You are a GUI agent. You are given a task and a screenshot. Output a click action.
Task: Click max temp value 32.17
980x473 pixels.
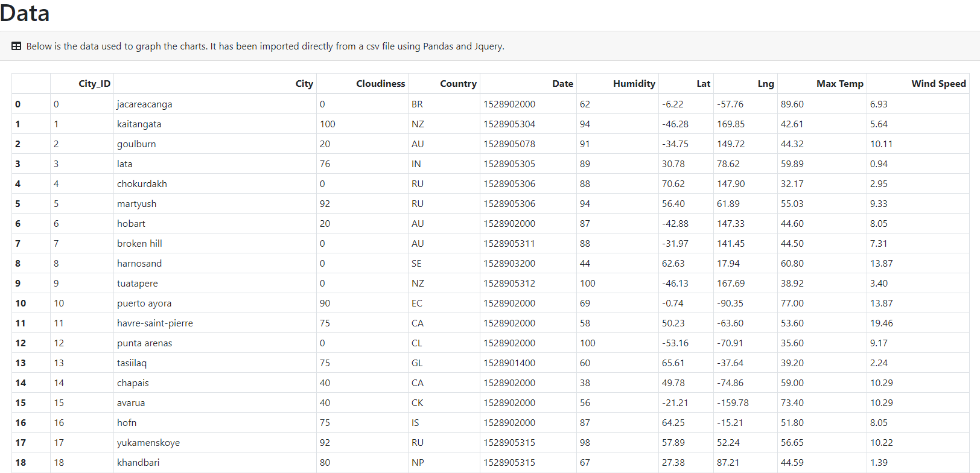[792, 183]
